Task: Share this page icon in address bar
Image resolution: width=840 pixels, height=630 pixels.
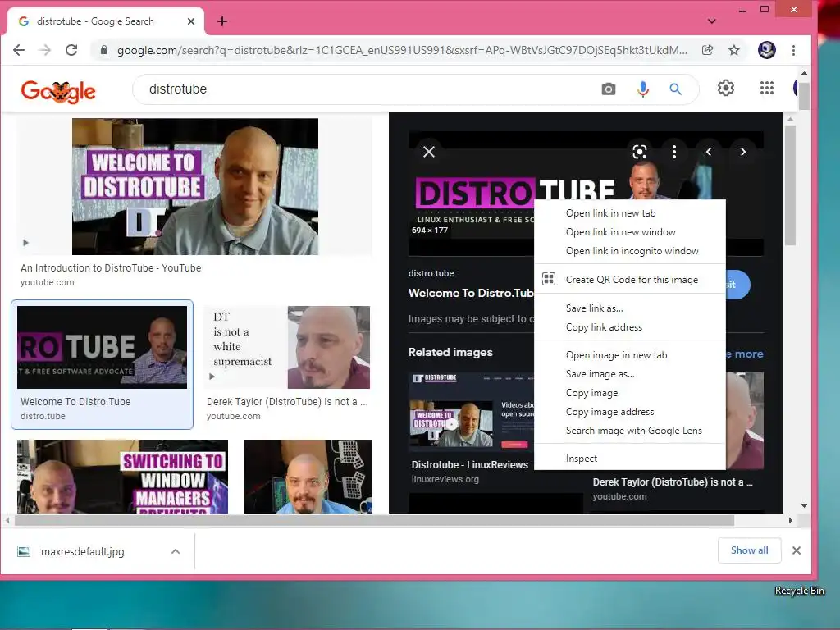Action: point(708,50)
